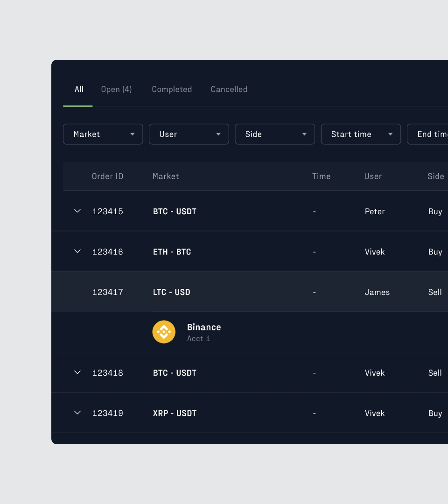Viewport: 448px width, 504px height.
Task: Open the Market filter dropdown
Action: tap(103, 134)
